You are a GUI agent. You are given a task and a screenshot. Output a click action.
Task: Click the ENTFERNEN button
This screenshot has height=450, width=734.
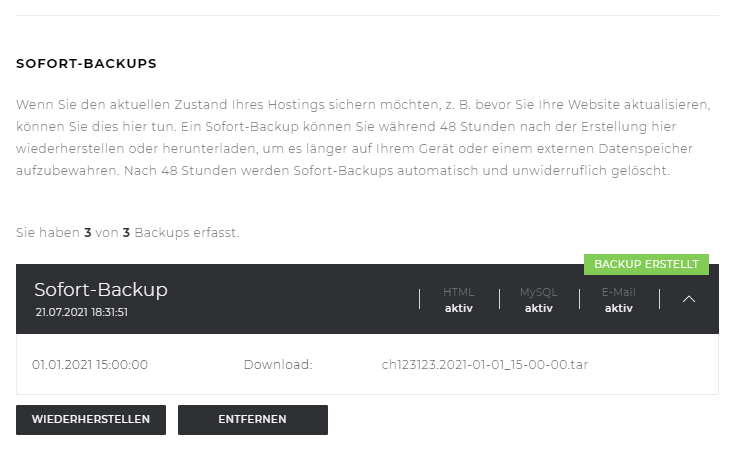(253, 420)
